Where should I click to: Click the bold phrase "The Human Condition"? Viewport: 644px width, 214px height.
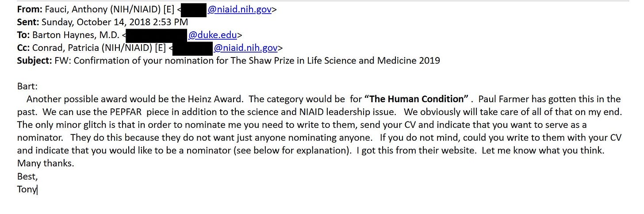417,99
